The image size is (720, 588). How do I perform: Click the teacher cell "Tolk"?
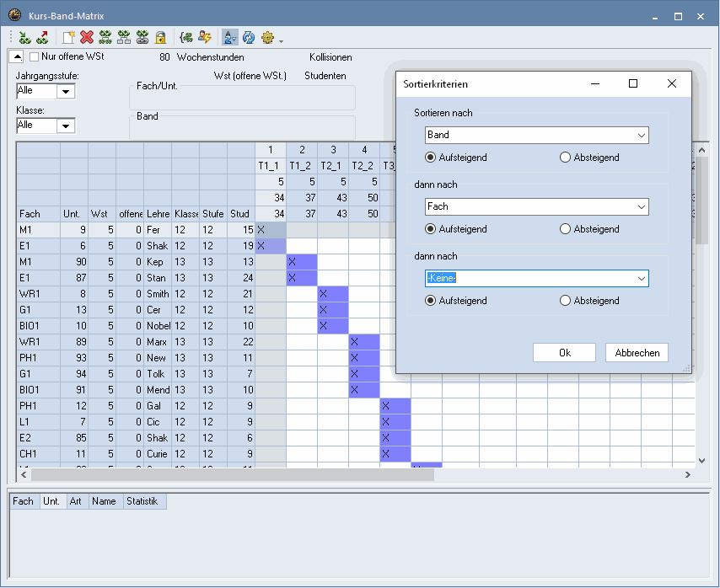click(x=158, y=374)
